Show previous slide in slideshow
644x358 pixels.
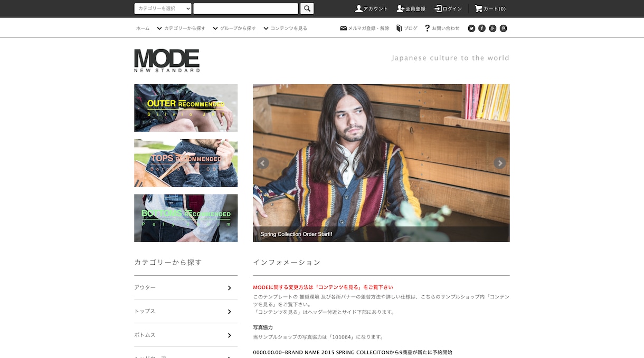[263, 163]
